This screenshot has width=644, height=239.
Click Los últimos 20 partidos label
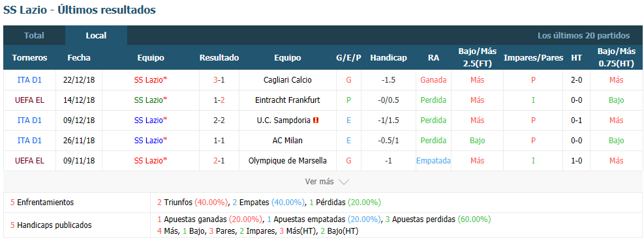583,36
